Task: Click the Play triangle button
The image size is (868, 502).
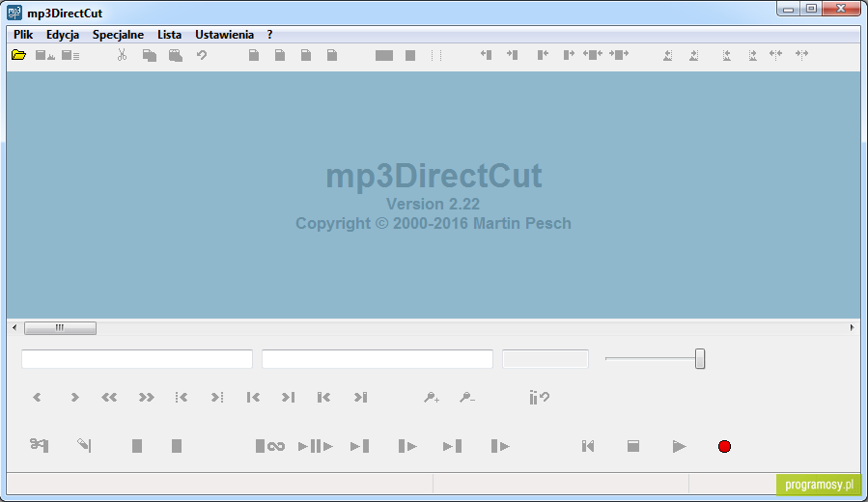Action: pyautogui.click(x=679, y=446)
